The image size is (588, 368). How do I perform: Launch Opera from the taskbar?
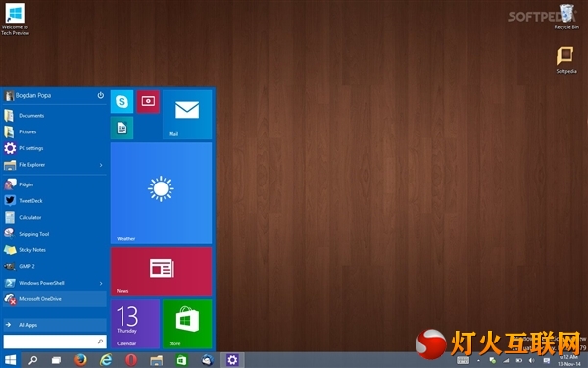coord(131,360)
